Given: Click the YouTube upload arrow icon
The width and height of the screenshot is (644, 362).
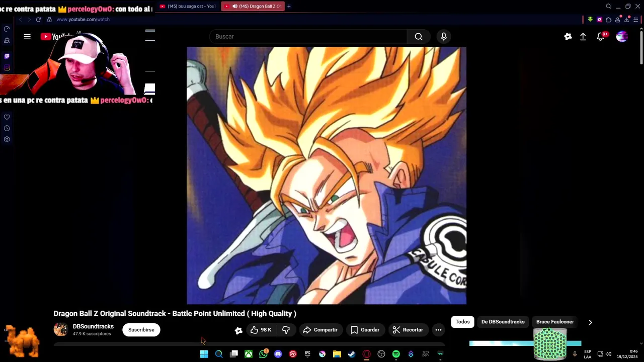Looking at the screenshot, I should [x=583, y=37].
